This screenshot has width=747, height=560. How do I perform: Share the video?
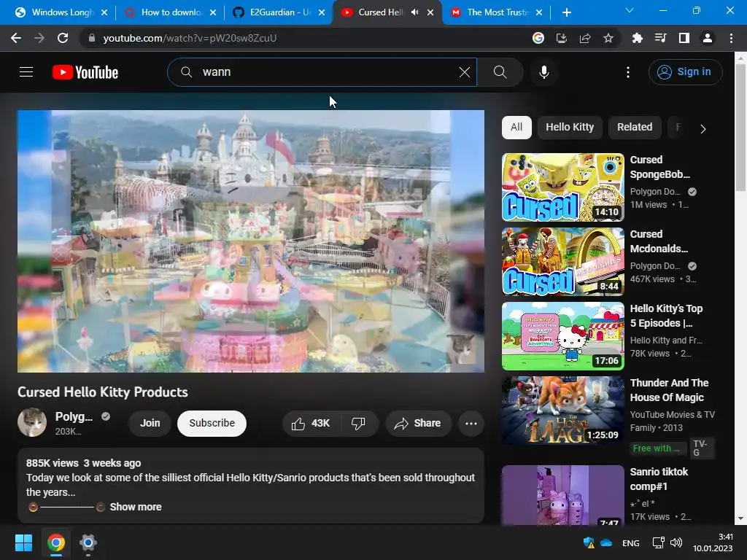(418, 424)
